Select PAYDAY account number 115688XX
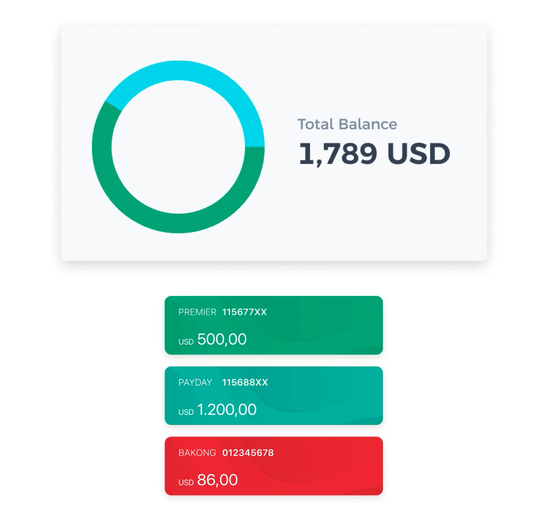 click(x=245, y=383)
